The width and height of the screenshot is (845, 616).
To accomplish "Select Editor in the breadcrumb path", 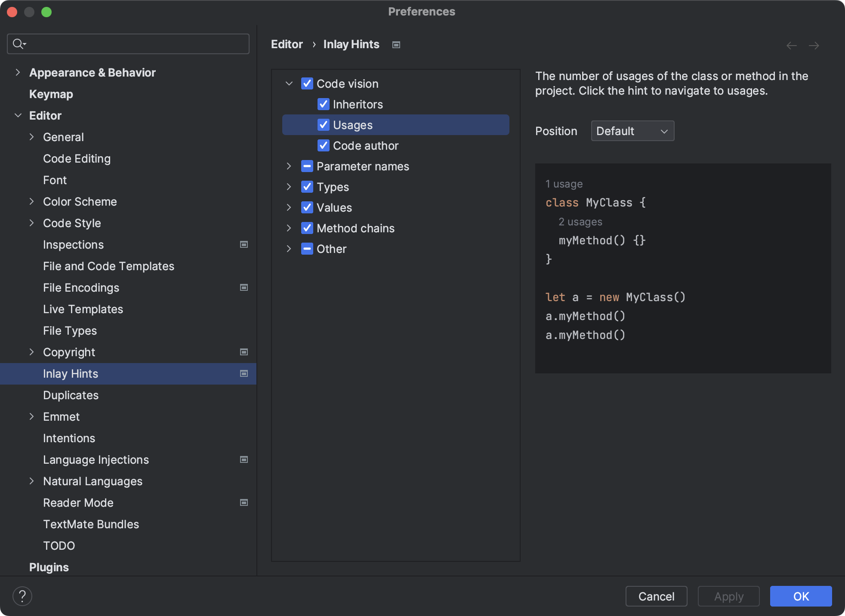I will coord(287,44).
